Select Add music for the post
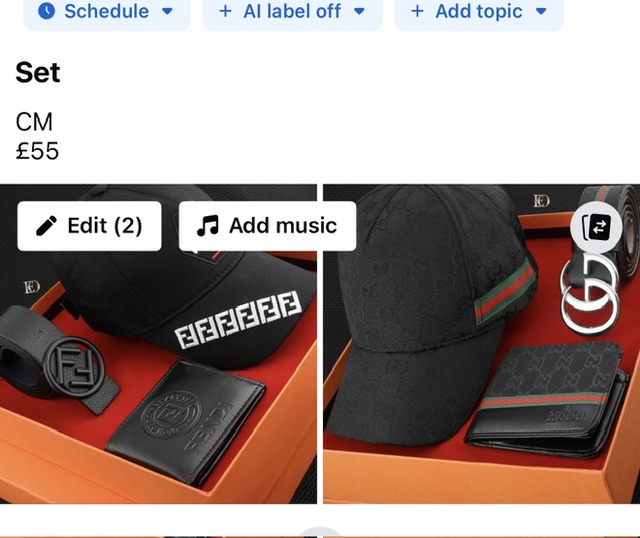 click(267, 226)
